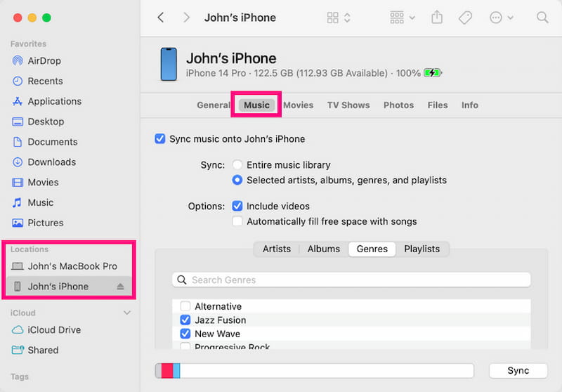Toggle the Include videos checkbox
The width and height of the screenshot is (562, 392).
point(237,206)
